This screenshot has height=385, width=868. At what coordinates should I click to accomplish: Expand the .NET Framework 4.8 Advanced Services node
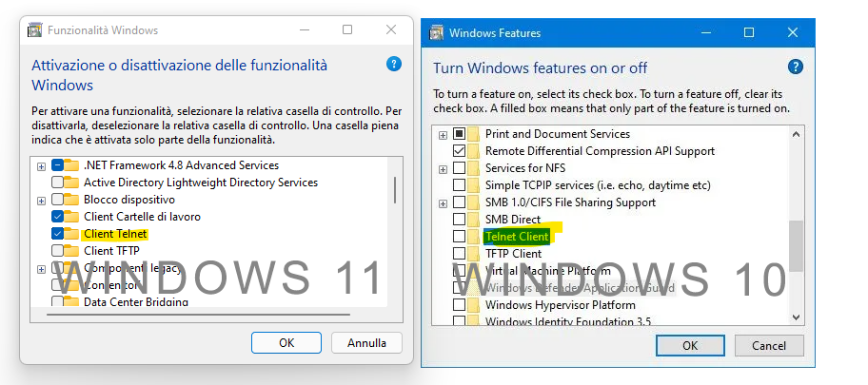click(41, 166)
